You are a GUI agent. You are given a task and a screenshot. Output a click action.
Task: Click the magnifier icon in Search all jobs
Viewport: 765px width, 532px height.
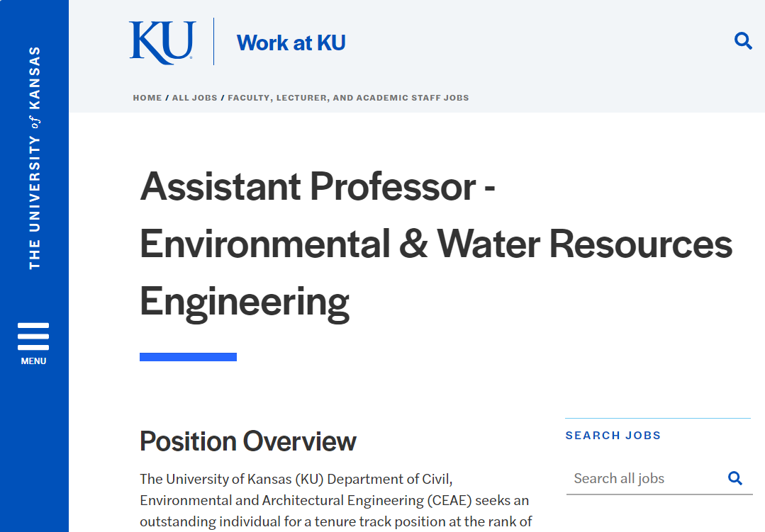coord(735,478)
